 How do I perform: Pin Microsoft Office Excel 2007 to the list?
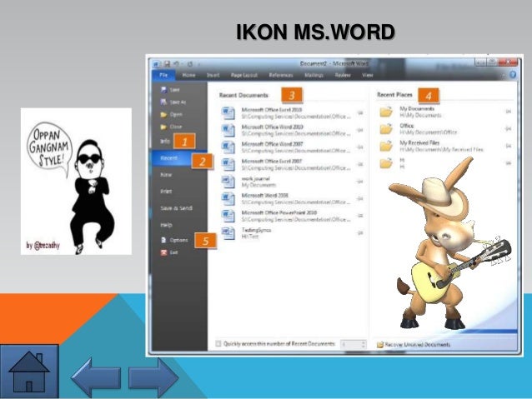click(360, 164)
